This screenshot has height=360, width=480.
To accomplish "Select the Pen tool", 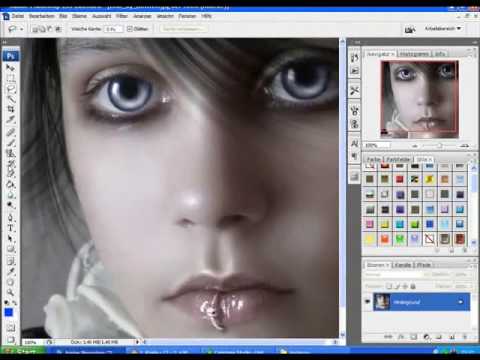I will point(10,218).
